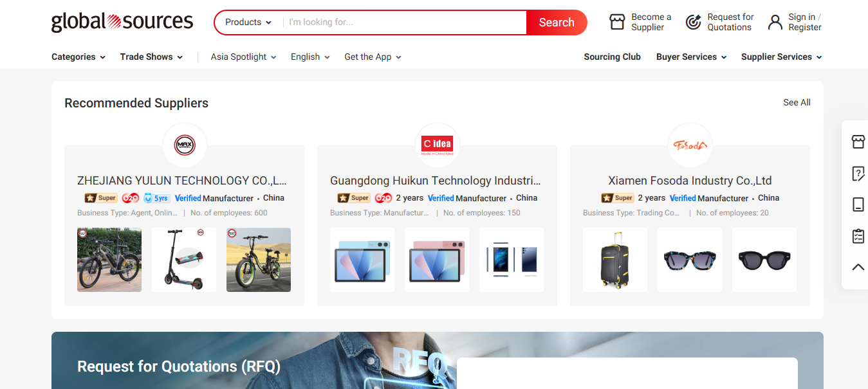Click the Request for Quotations link
Screen dimensions: 868x389
(730, 22)
